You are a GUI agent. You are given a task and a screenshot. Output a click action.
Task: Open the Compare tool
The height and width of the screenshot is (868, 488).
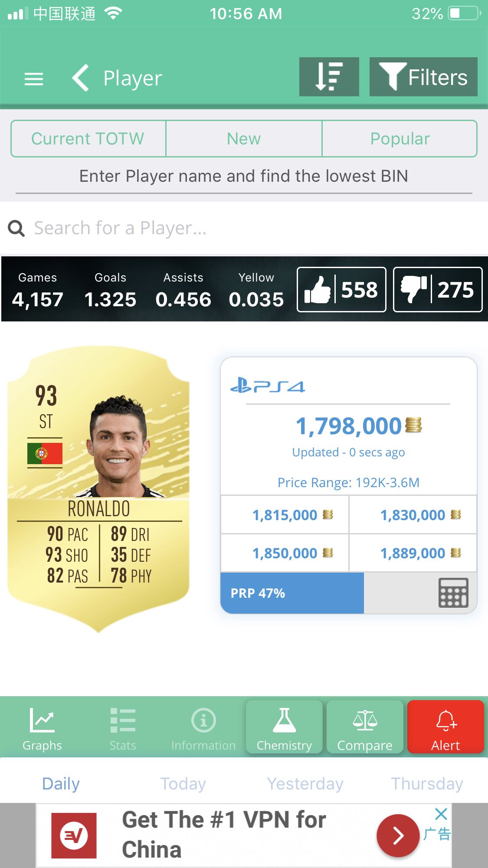365,727
